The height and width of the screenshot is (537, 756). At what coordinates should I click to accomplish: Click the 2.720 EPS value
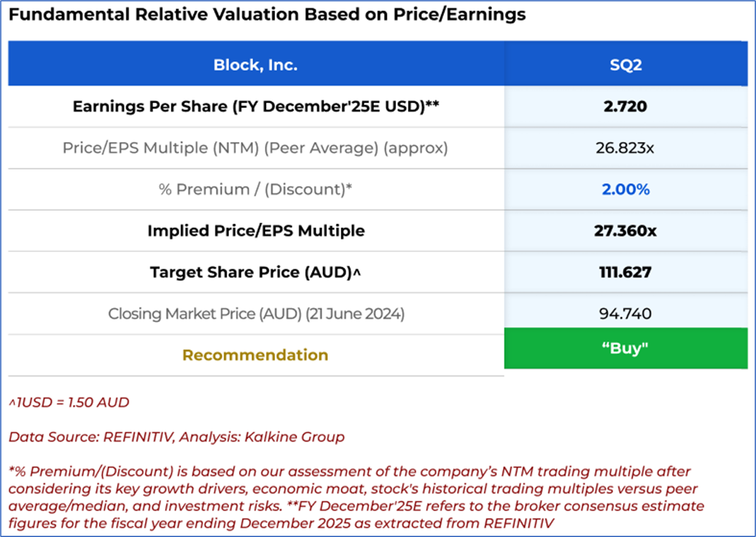pyautogui.click(x=625, y=106)
